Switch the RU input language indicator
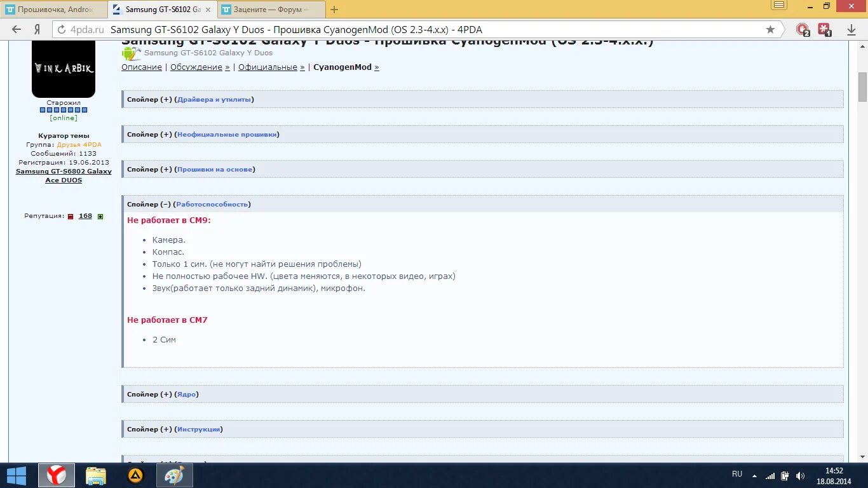The image size is (868, 488). (737, 474)
